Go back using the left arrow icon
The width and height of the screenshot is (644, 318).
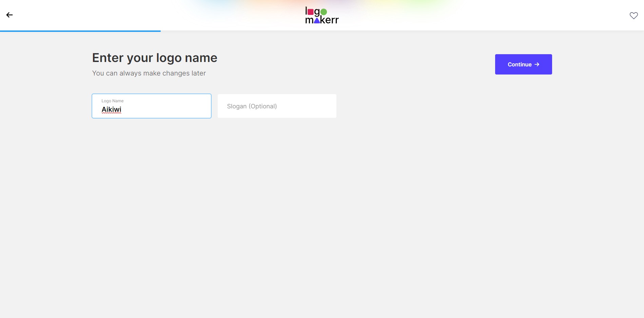pos(9,15)
